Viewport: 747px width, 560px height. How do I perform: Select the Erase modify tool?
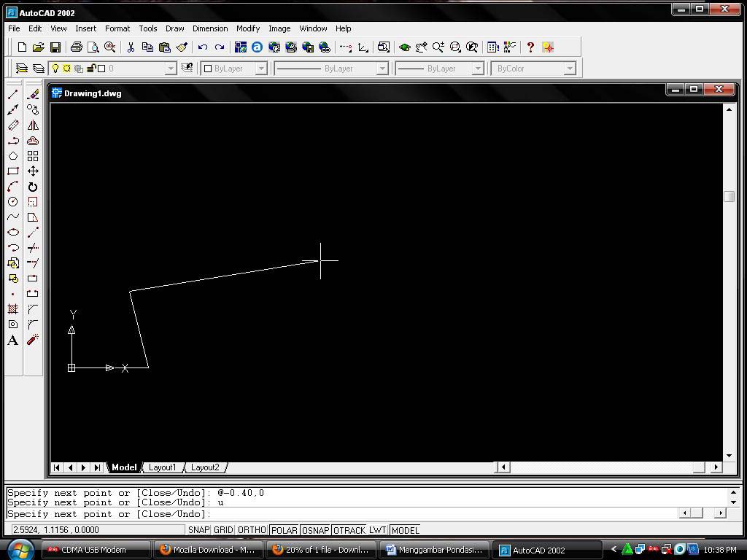tap(33, 94)
